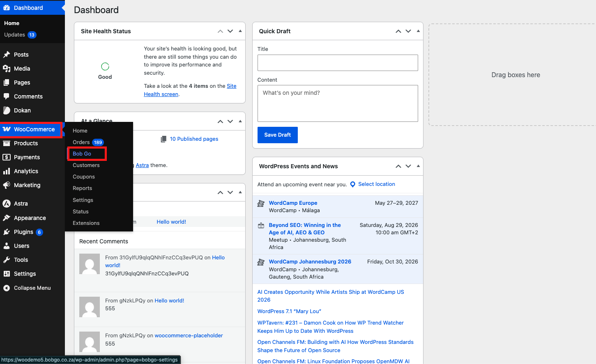Click the Plugins update count badge
596x364 pixels.
click(39, 232)
